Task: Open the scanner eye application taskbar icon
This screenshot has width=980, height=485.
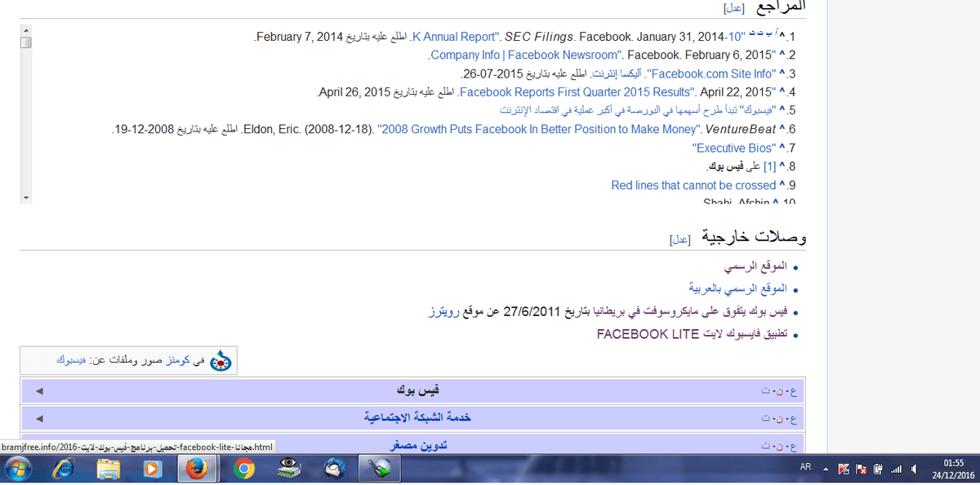Action: pyautogui.click(x=288, y=469)
